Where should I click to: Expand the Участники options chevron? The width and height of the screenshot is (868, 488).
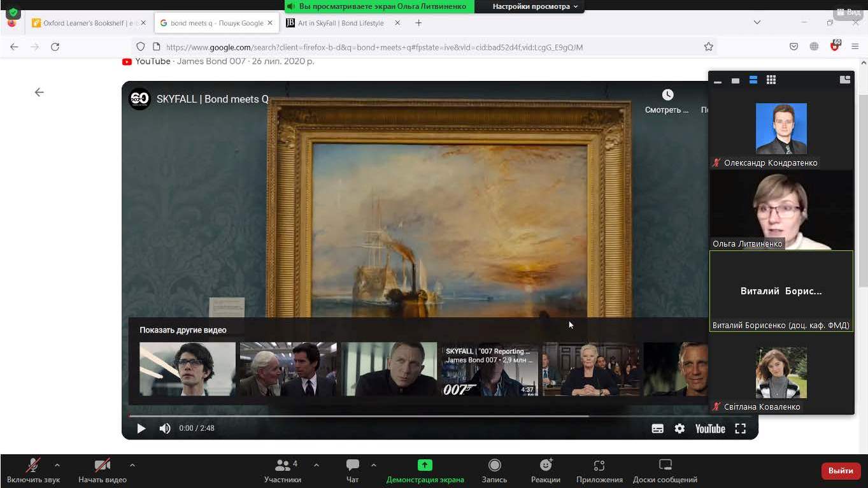tap(317, 465)
